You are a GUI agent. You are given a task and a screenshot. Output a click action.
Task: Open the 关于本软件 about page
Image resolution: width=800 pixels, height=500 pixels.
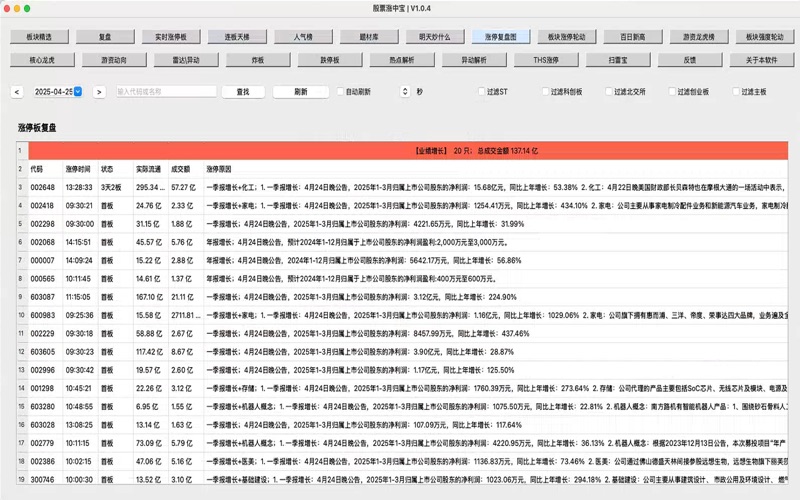(762, 60)
